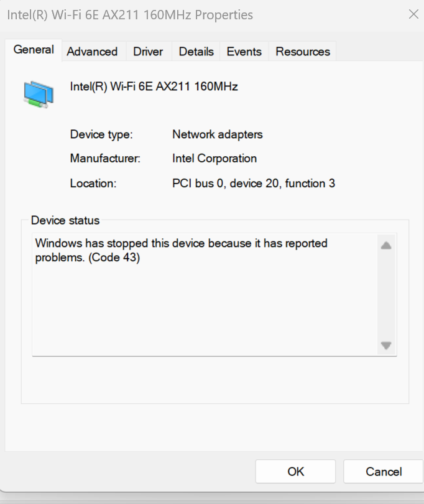This screenshot has height=504, width=424.
Task: Click the Code 43 error message text
Action: (x=181, y=250)
